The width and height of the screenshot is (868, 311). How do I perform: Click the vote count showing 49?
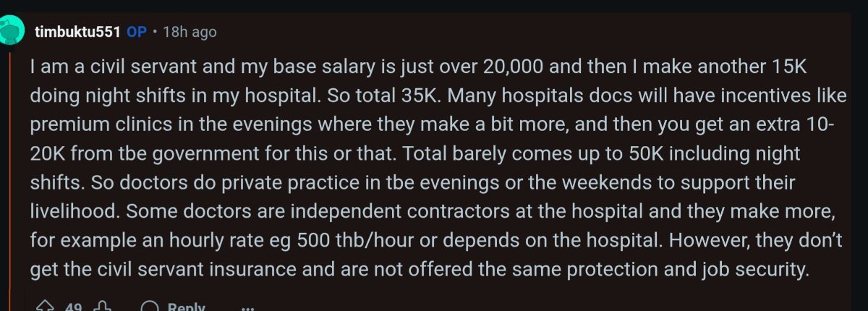point(73,306)
